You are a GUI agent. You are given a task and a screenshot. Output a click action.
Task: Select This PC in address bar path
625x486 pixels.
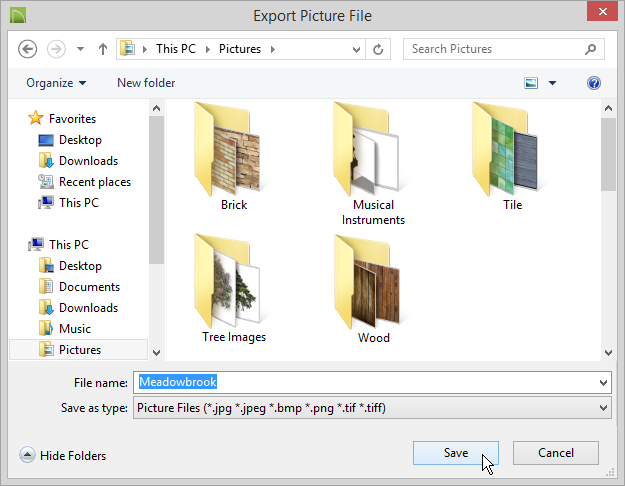click(176, 49)
